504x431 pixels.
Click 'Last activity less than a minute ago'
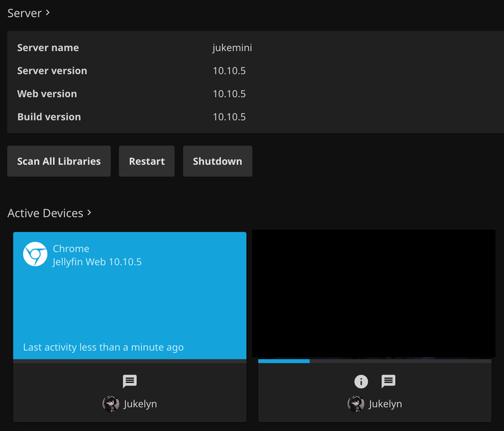pos(103,347)
